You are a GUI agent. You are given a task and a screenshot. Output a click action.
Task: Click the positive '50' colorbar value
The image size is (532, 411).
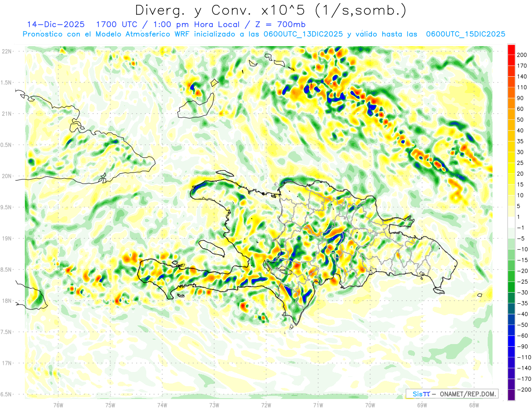tap(520, 120)
